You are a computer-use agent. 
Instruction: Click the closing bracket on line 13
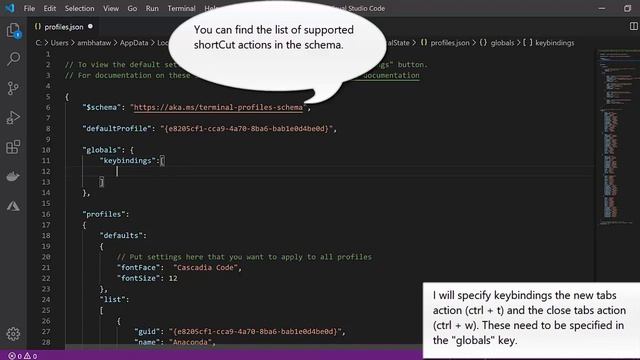(x=102, y=182)
